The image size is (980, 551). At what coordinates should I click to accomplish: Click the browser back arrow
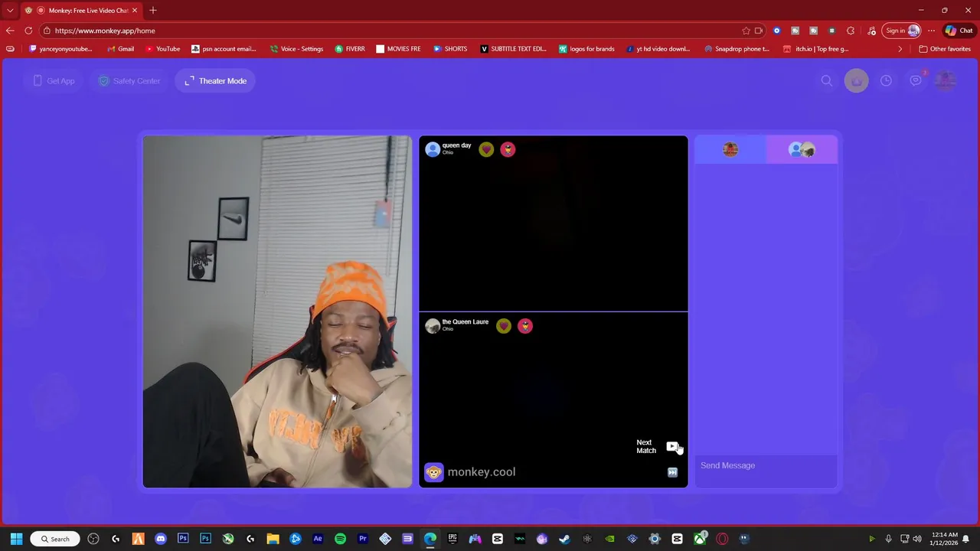tap(10, 31)
